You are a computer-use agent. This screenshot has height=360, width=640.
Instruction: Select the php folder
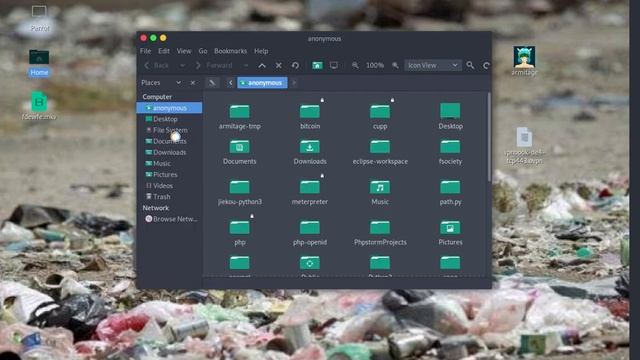[x=240, y=233]
